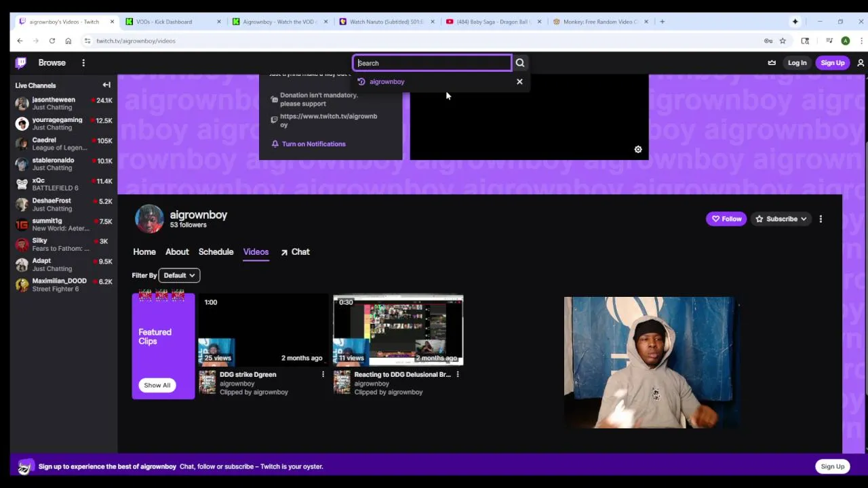Click the Search input field
Image resolution: width=868 pixels, height=488 pixels.
coord(433,63)
